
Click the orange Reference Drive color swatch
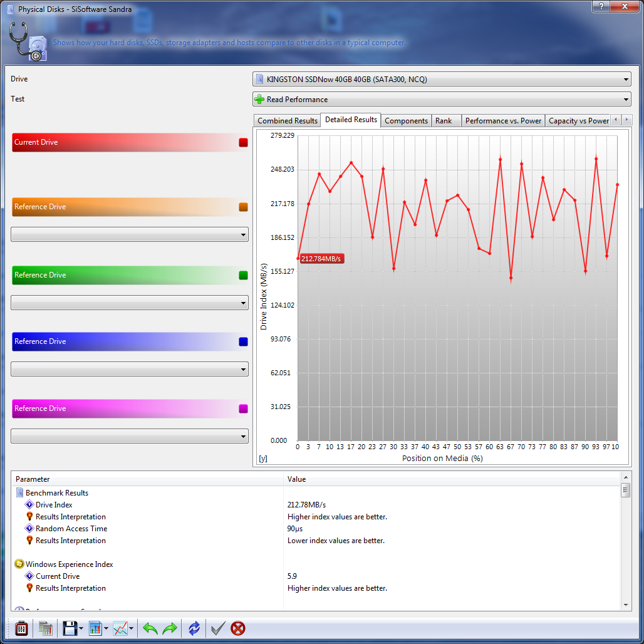click(243, 207)
